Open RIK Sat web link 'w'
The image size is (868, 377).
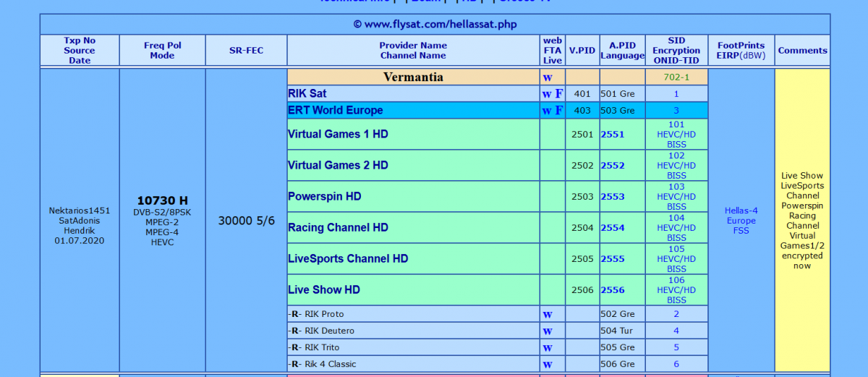(x=548, y=94)
